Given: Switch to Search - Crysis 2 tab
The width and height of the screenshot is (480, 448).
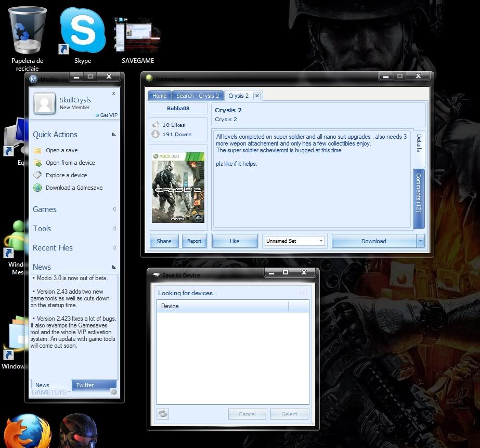Looking at the screenshot, I should [x=198, y=96].
